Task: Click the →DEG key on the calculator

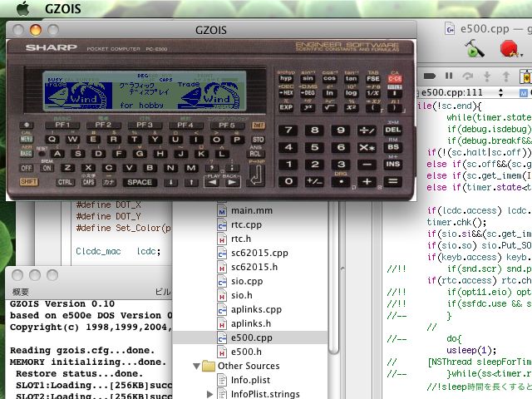Action: click(x=308, y=93)
